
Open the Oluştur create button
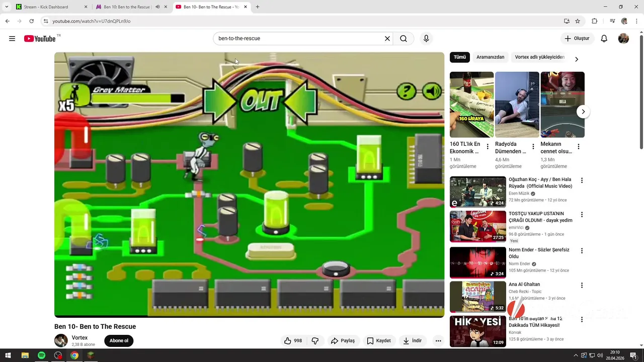[577, 39]
